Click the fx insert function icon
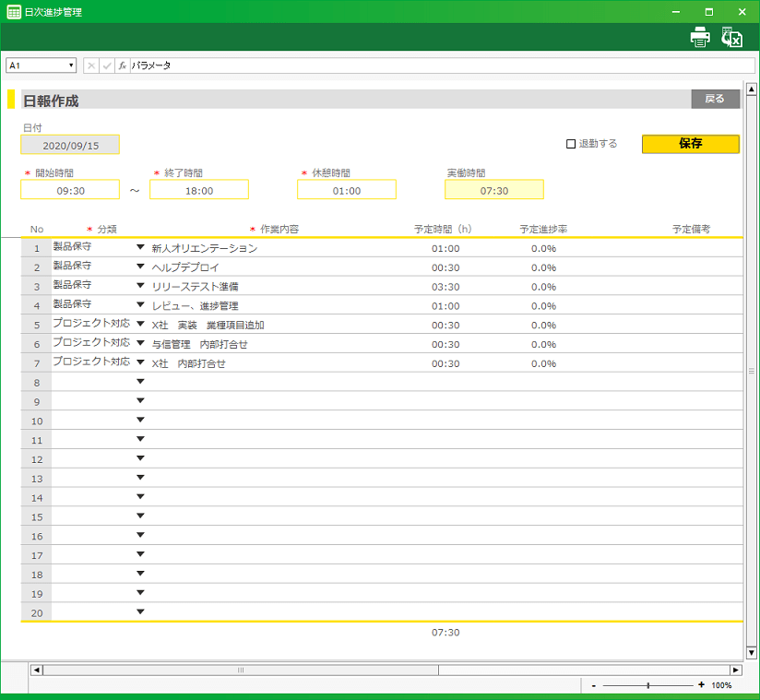This screenshot has width=760, height=700. 122,65
